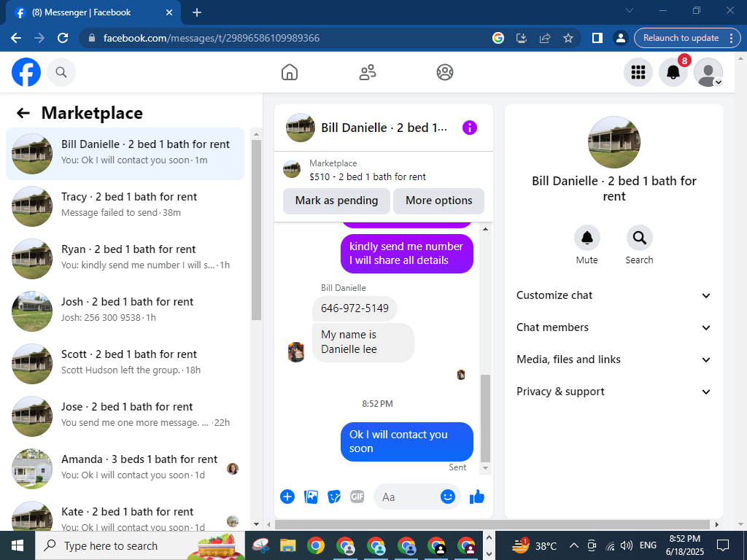
Task: Open new browser tab plus
Action: coord(197,12)
